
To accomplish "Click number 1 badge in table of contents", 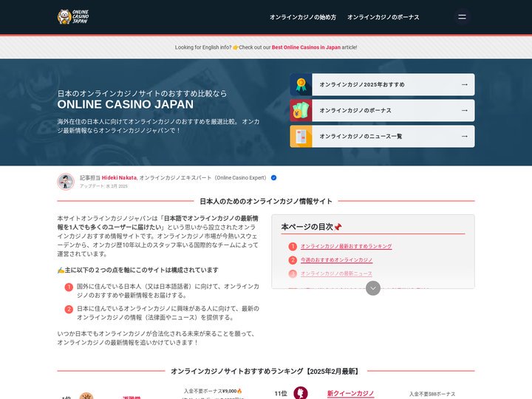I will point(293,246).
